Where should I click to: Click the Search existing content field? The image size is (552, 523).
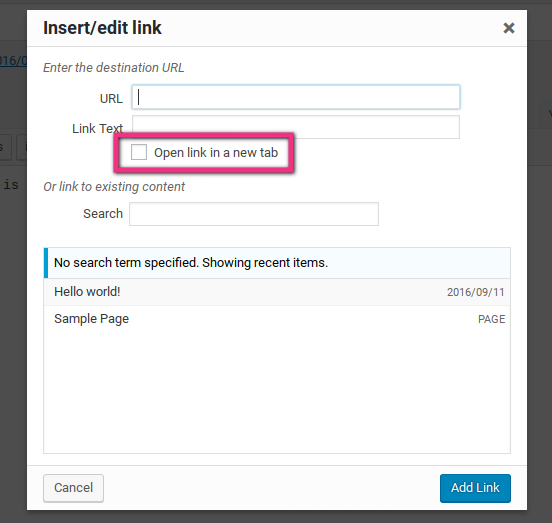(254, 214)
